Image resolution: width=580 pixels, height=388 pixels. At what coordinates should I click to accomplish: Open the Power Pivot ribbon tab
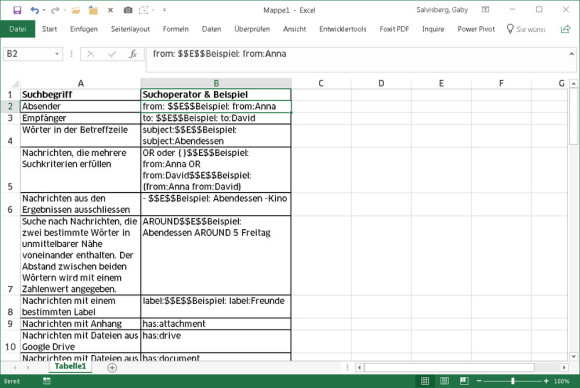click(476, 29)
